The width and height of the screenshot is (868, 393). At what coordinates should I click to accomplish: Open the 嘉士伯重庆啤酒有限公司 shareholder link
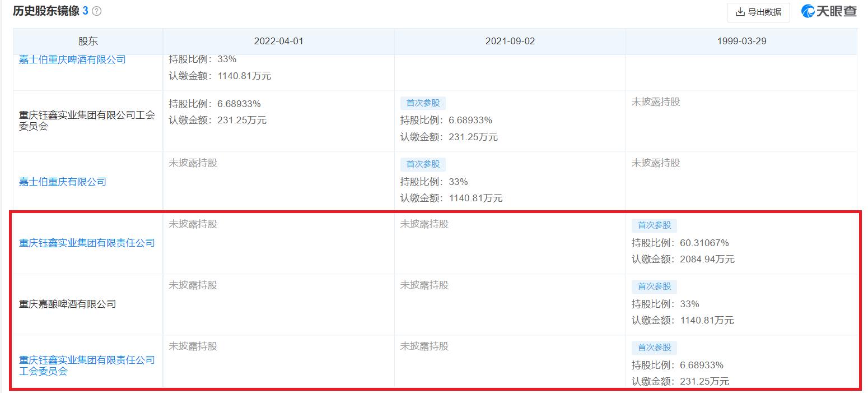[72, 59]
